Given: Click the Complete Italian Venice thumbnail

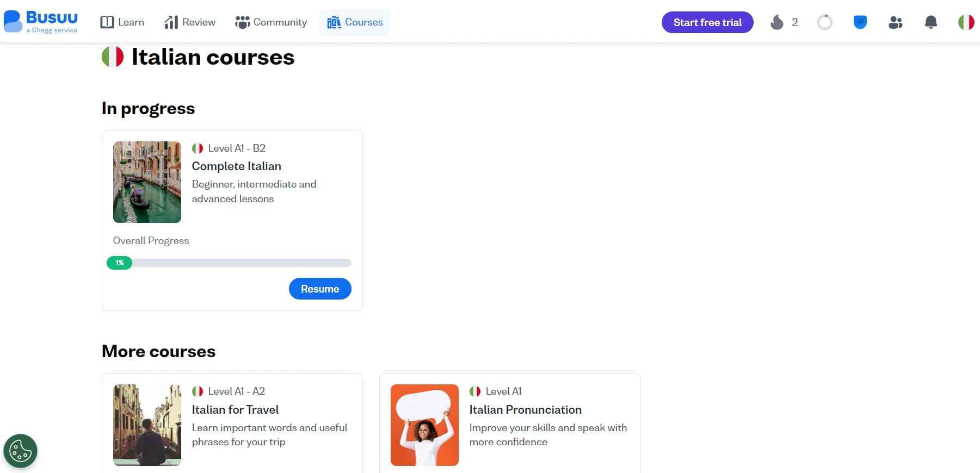Looking at the screenshot, I should click(147, 182).
